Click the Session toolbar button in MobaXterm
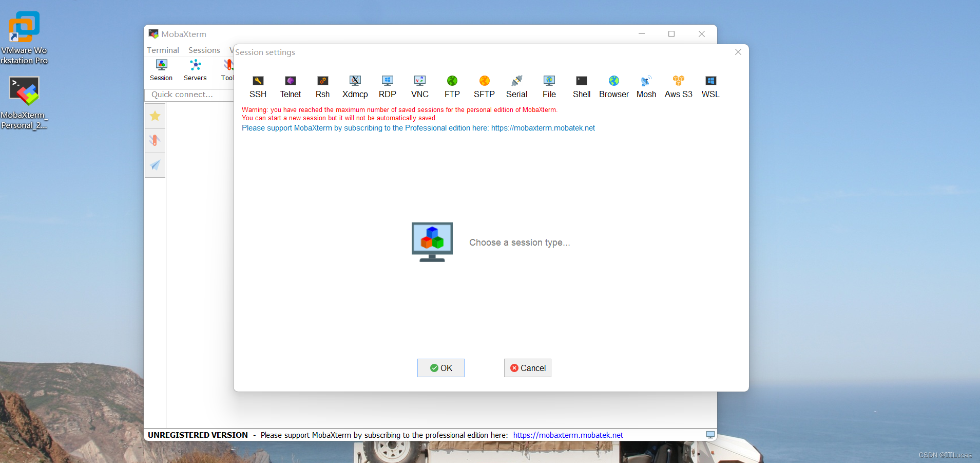This screenshot has height=463, width=980. click(161, 70)
